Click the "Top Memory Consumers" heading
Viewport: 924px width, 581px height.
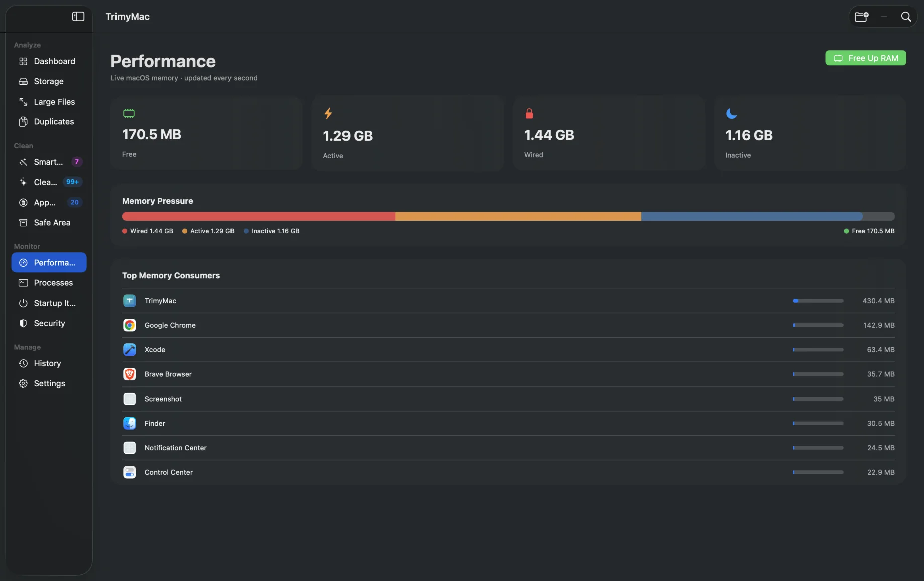pyautogui.click(x=171, y=276)
